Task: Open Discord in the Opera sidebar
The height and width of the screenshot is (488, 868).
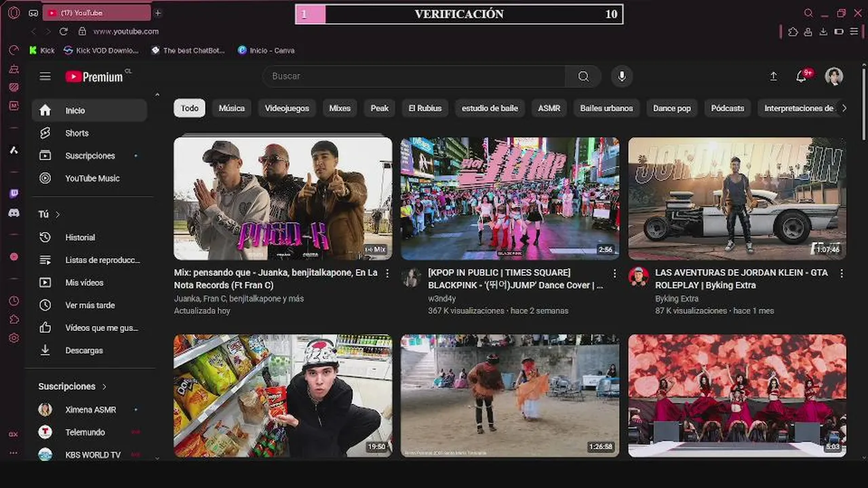Action: click(14, 213)
